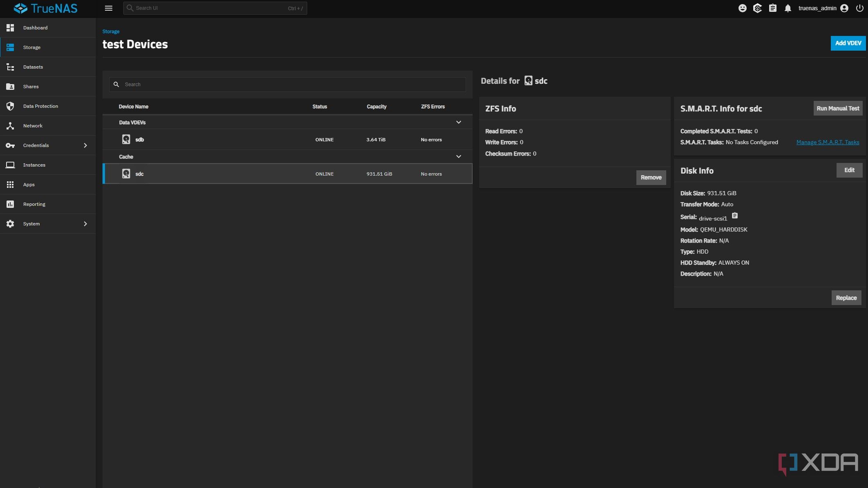Click the Data Protection shield icon

[10, 106]
